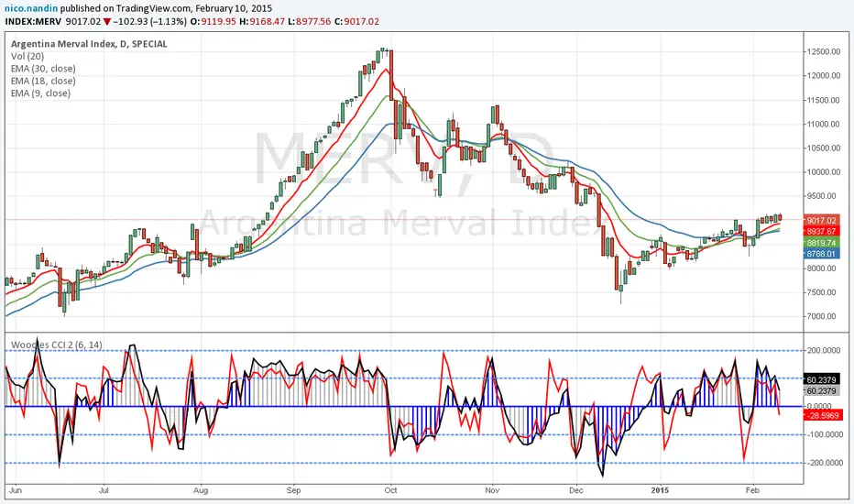Click the -102.93 (-1.13%) change value

point(151,22)
